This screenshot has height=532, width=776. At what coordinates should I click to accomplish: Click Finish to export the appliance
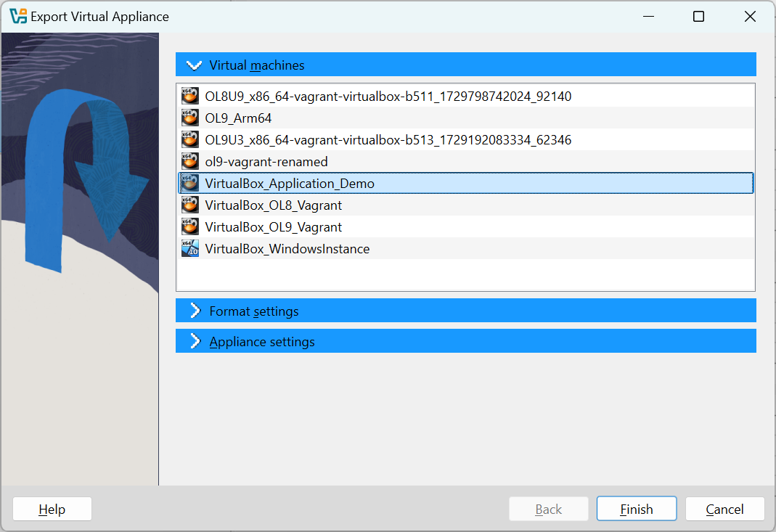point(637,509)
